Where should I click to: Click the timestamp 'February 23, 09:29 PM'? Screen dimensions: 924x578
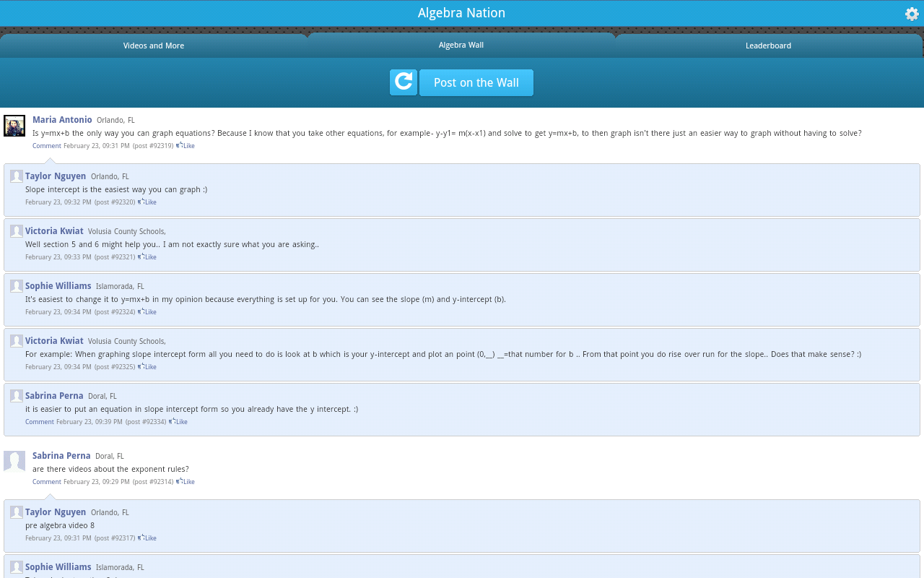(x=97, y=482)
